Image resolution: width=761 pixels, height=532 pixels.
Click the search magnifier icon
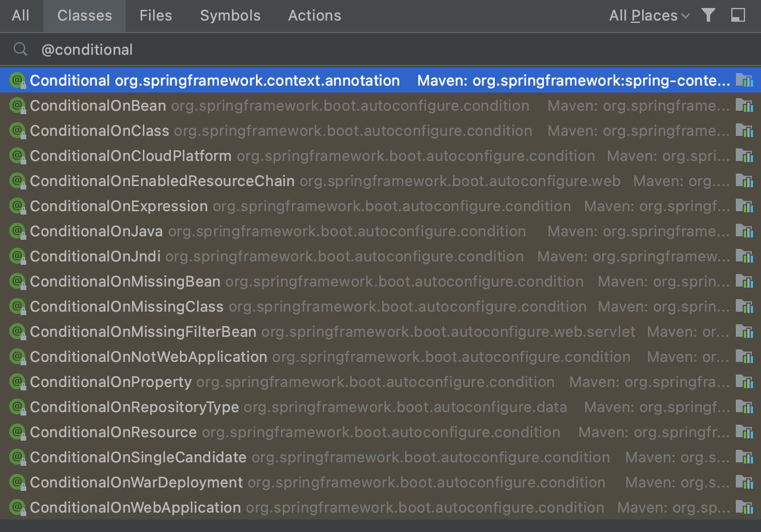point(20,50)
